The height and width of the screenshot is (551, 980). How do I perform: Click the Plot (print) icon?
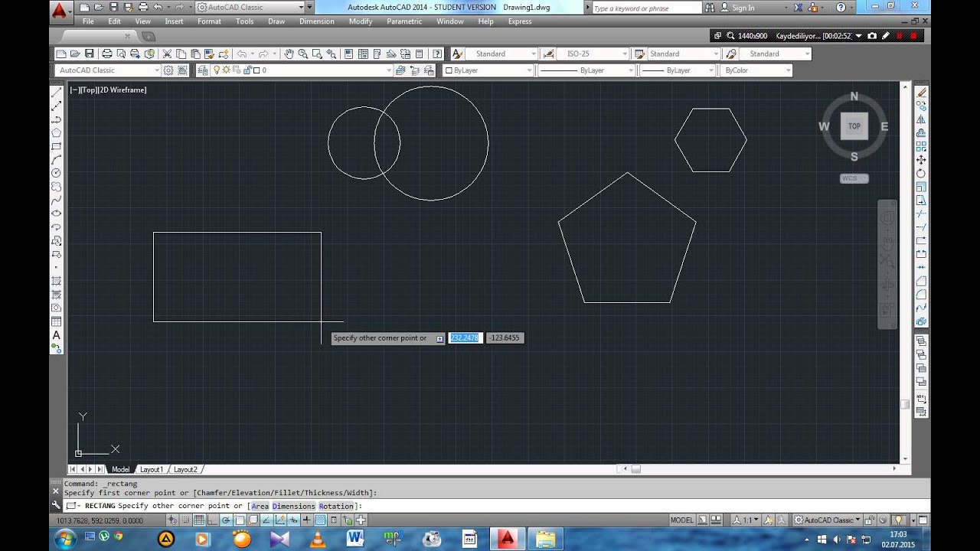click(x=107, y=54)
